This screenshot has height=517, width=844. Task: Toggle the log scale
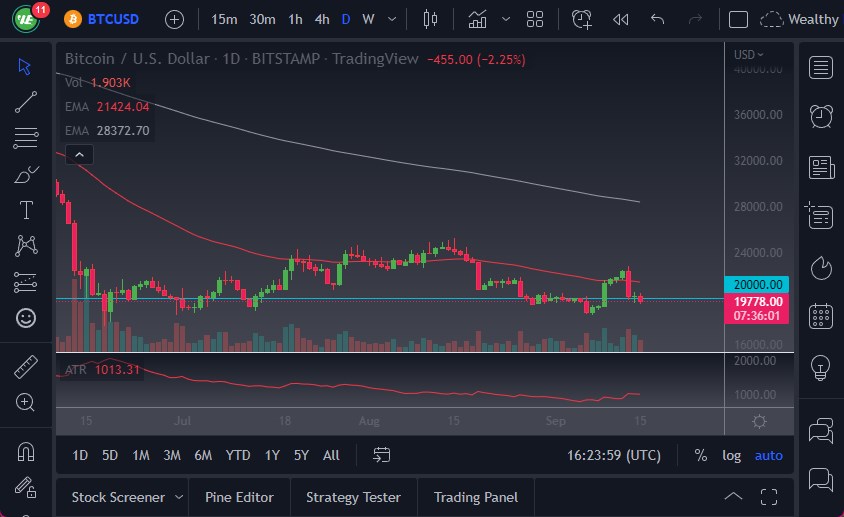(732, 455)
